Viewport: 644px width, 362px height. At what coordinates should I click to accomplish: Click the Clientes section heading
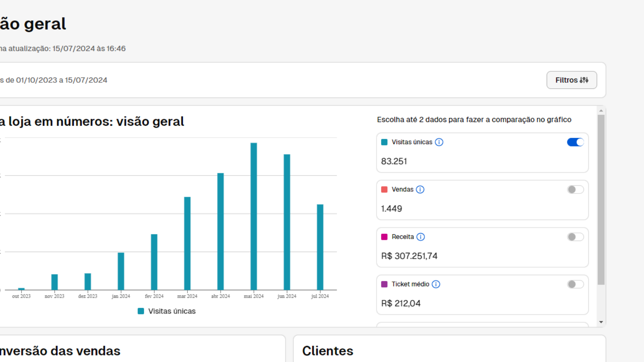click(328, 351)
